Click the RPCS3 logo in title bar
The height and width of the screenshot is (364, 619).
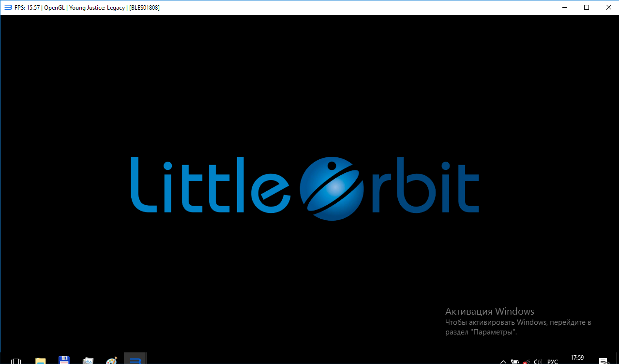(x=8, y=7)
